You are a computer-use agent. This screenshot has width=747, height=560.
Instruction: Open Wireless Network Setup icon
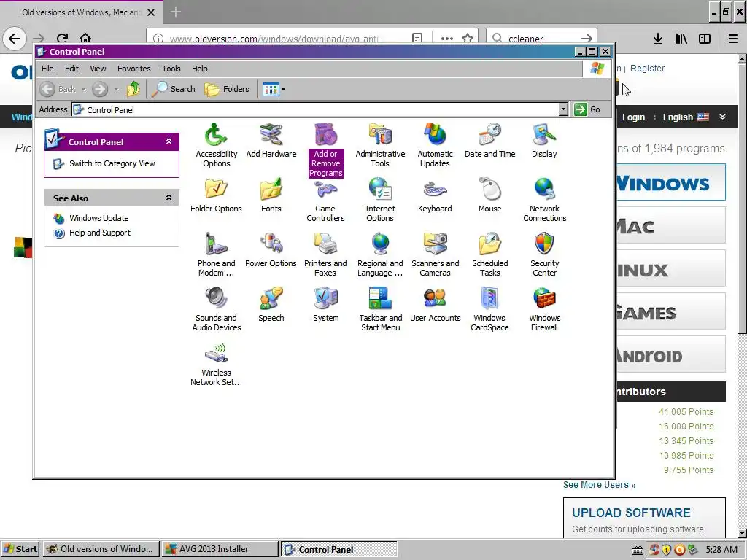click(x=216, y=364)
